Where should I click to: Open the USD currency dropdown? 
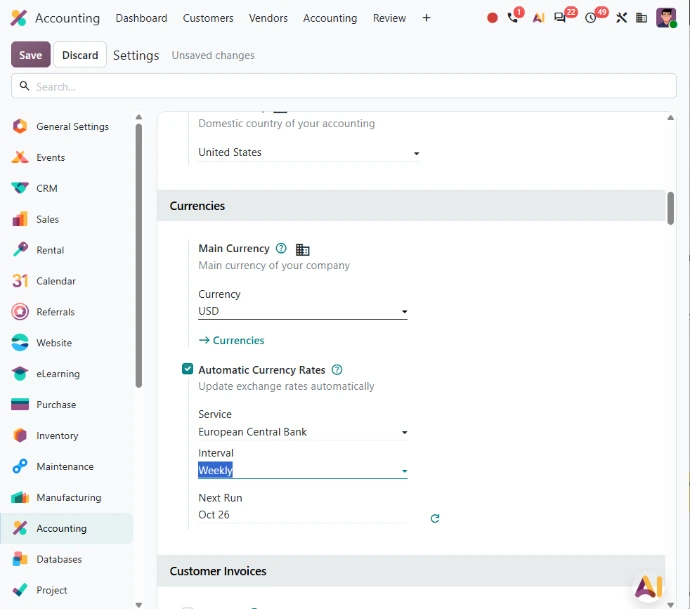(303, 311)
